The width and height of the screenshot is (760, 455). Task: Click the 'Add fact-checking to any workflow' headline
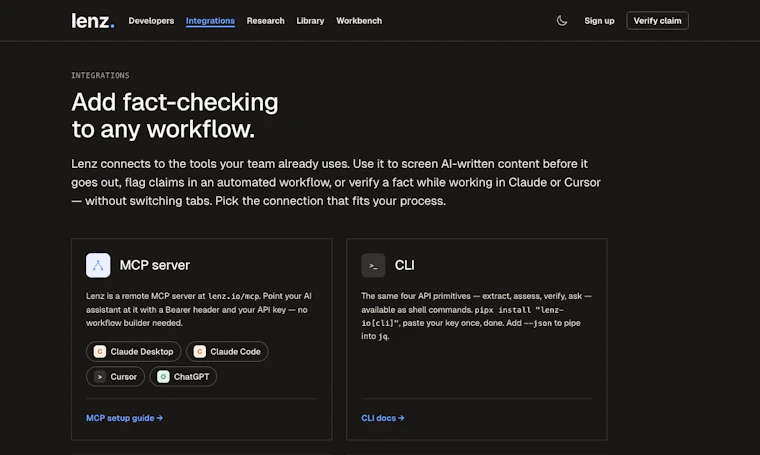[x=175, y=115]
